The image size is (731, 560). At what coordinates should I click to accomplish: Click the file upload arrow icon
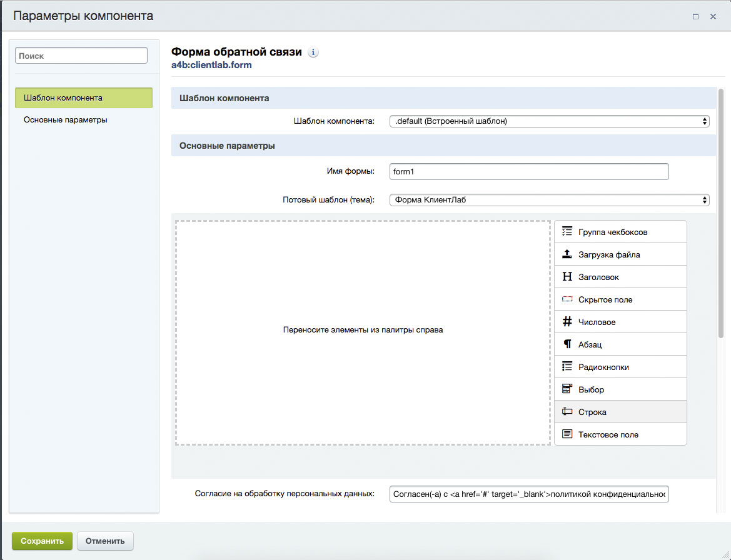[567, 254]
